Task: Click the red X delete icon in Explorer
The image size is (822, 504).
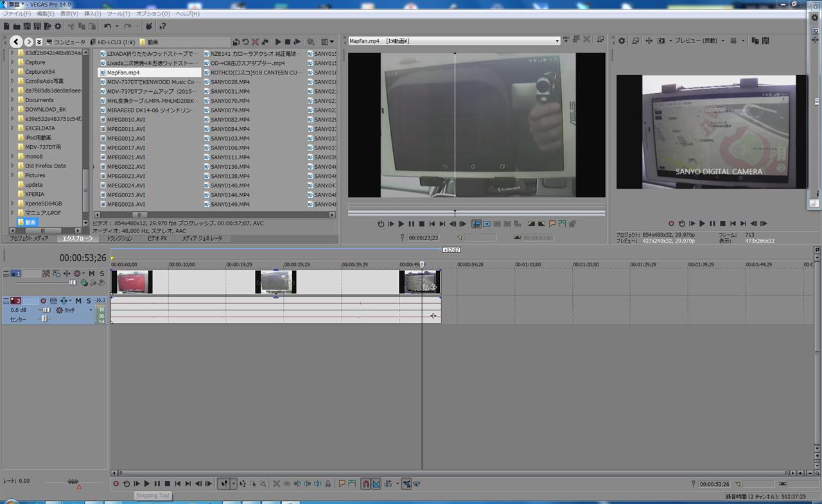Action: click(x=255, y=42)
